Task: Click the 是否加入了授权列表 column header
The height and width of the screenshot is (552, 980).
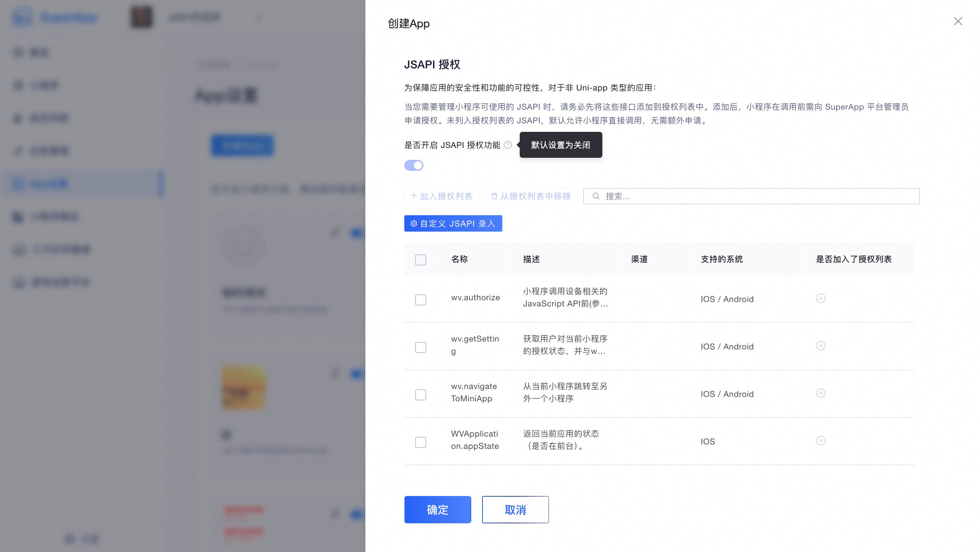Action: tap(853, 259)
